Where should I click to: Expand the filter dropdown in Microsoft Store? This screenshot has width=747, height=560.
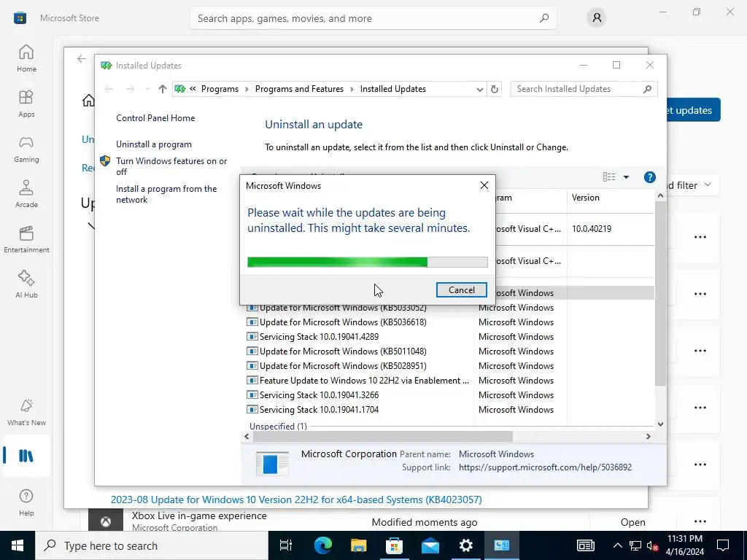pyautogui.click(x=708, y=184)
